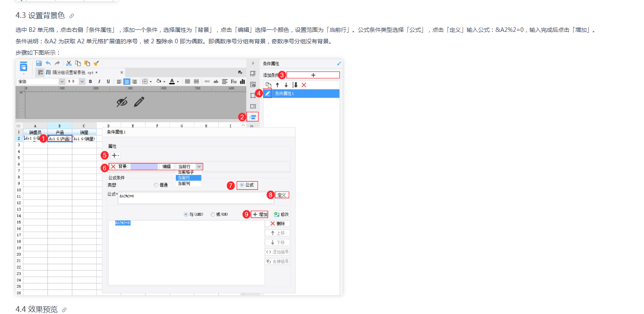Click column header B
The height and width of the screenshot is (314, 644).
60,126
